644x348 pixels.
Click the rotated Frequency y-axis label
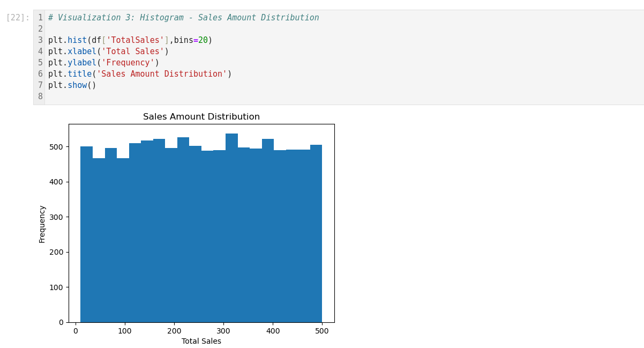[x=42, y=224]
